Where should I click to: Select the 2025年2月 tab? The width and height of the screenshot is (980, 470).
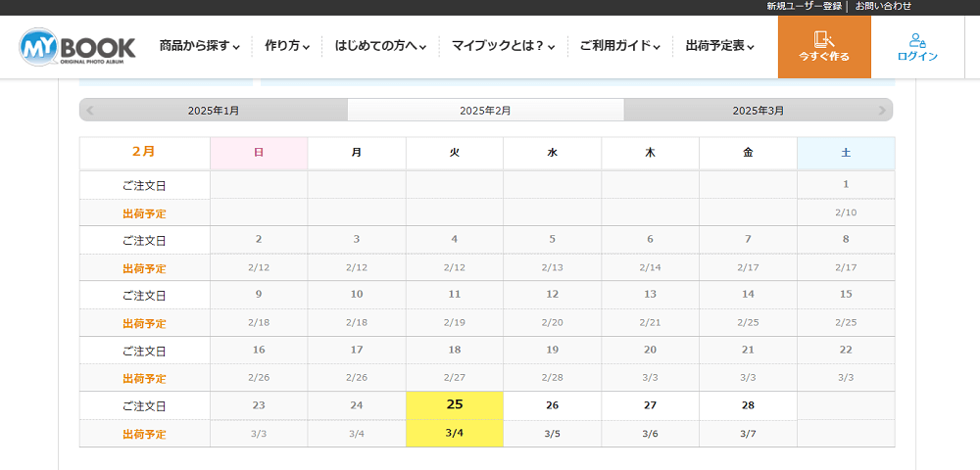click(x=486, y=111)
